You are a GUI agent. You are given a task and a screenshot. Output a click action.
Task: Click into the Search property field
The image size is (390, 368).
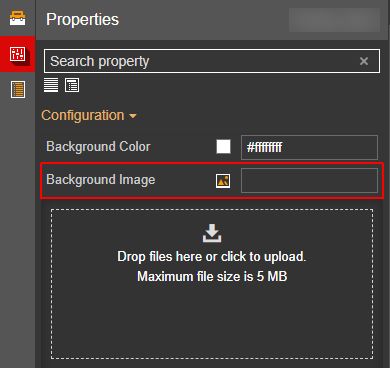(212, 61)
